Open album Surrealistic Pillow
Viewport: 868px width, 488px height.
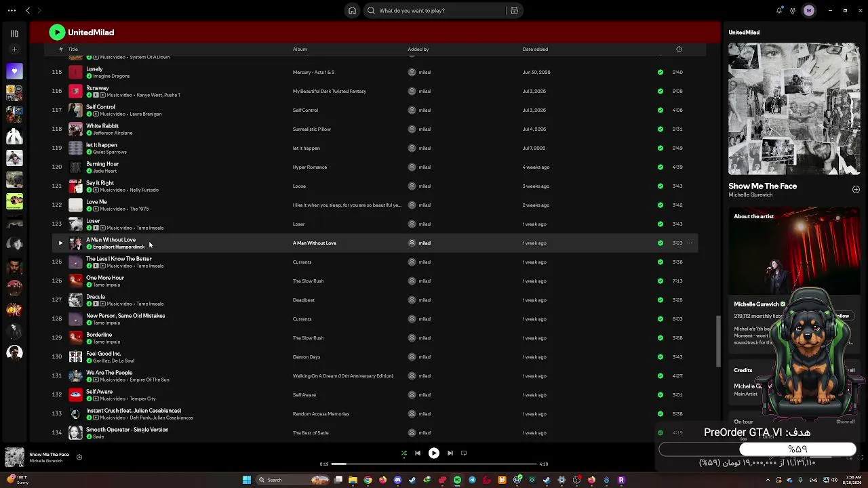tap(312, 129)
